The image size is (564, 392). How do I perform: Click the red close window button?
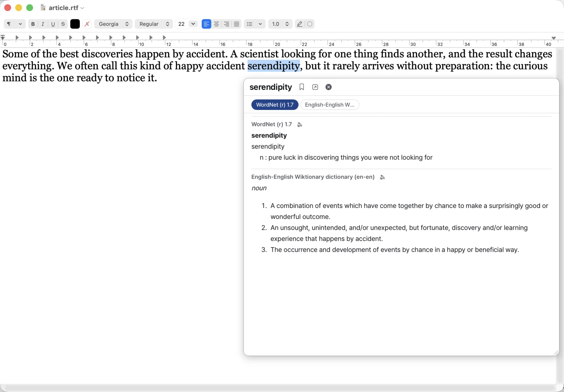coord(8,8)
